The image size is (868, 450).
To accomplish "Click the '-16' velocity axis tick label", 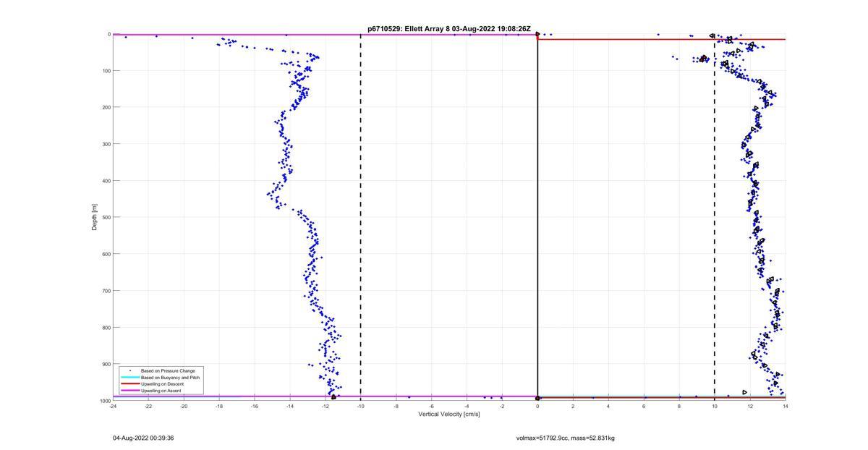I will tap(255, 407).
